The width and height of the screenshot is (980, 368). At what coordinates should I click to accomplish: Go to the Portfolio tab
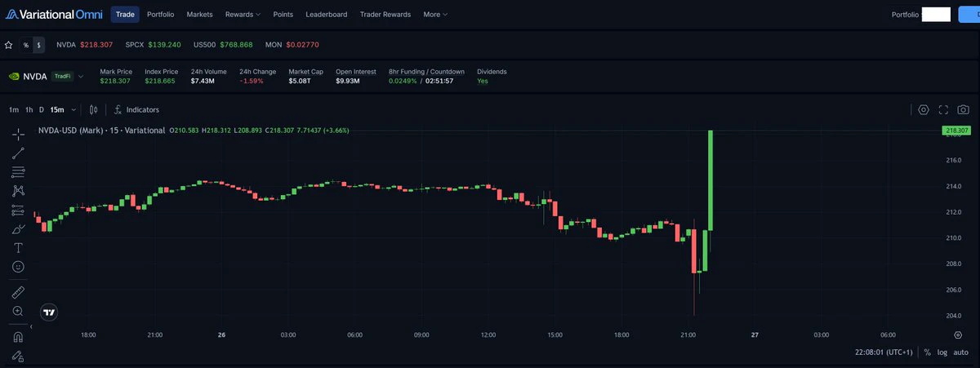tap(160, 14)
